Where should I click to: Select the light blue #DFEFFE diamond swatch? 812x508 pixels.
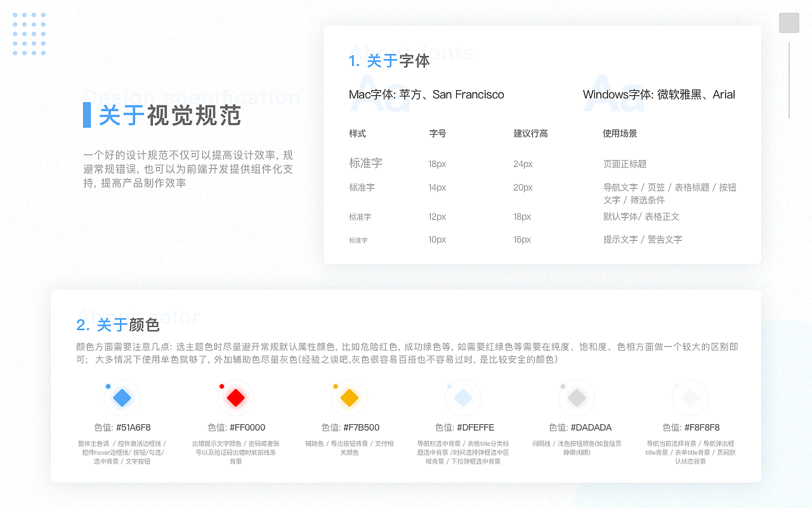(x=463, y=397)
